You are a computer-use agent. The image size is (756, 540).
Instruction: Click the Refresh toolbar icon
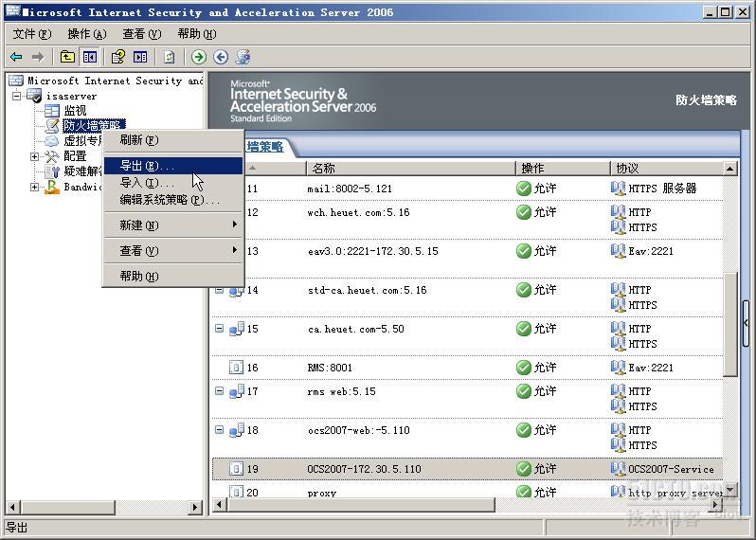click(x=170, y=57)
